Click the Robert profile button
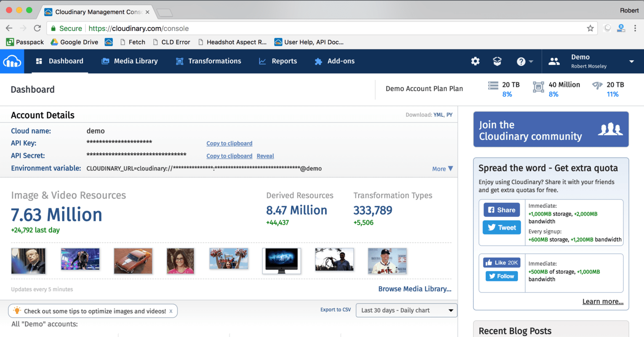Viewport: 644px width, 337px height. pos(629,10)
